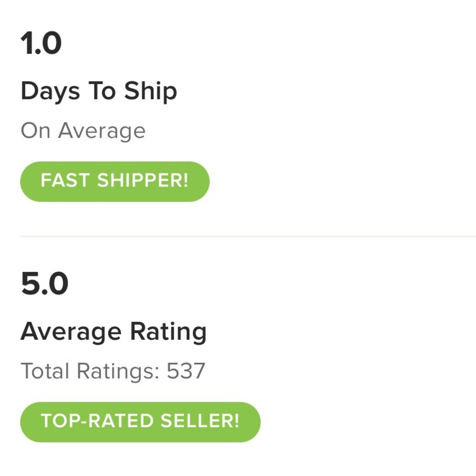Click the word On in the gray subtitle
This screenshot has width=476, height=476.
(35, 131)
